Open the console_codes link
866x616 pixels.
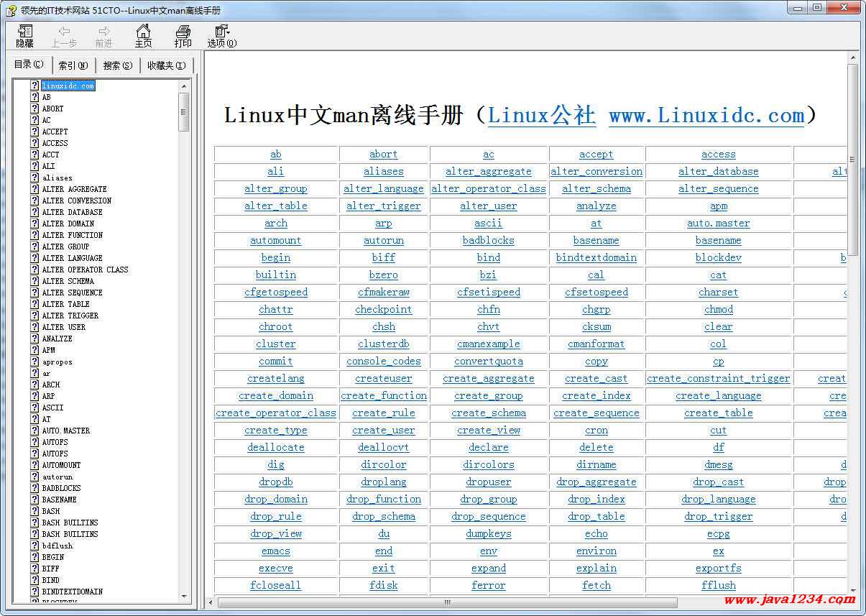(x=384, y=362)
